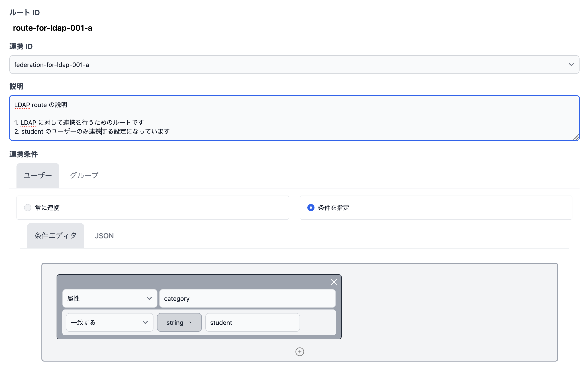Click the textarea resize handle corner
Viewport: 588px width, 368px height.
point(576,137)
